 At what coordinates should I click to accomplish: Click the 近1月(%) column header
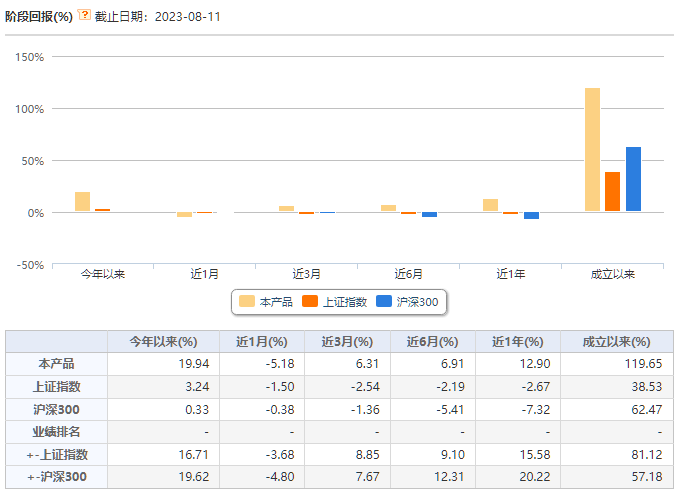pyautogui.click(x=262, y=342)
